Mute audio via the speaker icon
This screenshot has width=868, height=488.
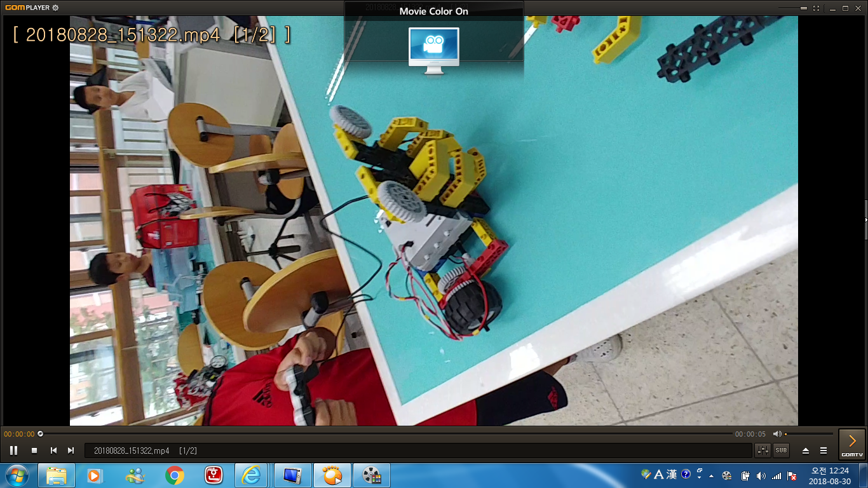(776, 434)
